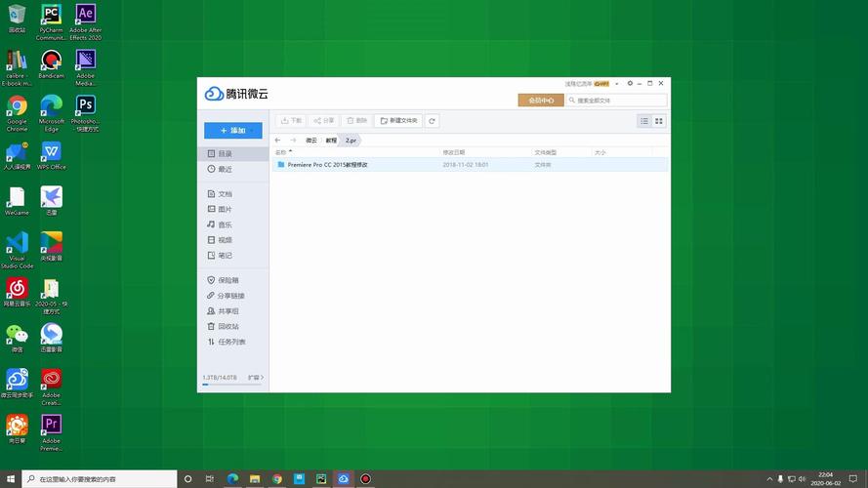Open Task View in taskbar
The width and height of the screenshot is (868, 488).
point(210,479)
